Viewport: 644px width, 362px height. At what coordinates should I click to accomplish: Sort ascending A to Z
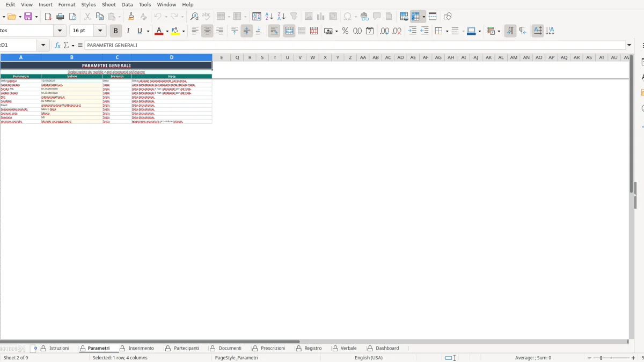click(x=269, y=17)
